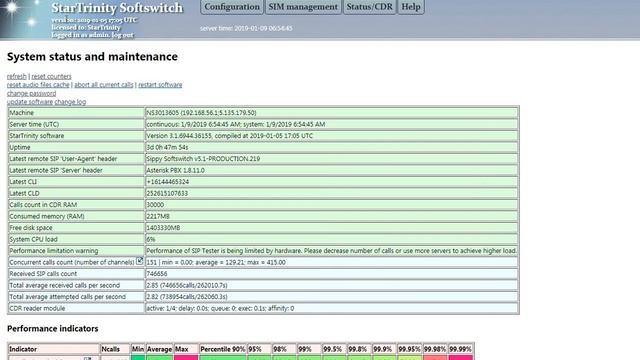This screenshot has width=640, height=360.
Task: Select the CDR reader module value
Action: click(332, 308)
